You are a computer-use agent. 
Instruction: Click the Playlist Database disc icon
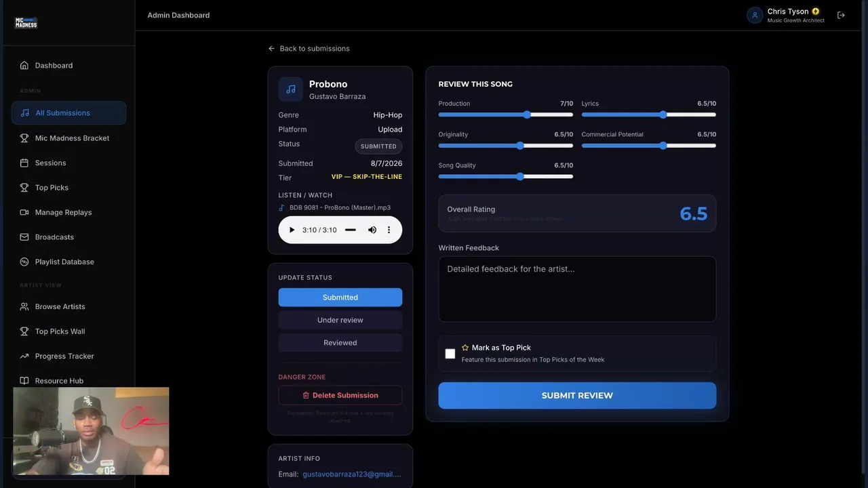(24, 262)
